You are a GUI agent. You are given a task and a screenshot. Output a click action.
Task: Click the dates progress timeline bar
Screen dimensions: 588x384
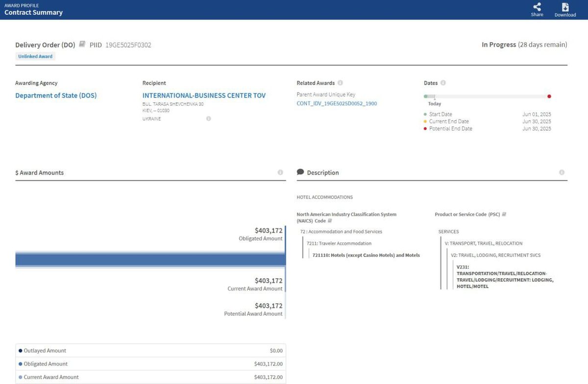(x=488, y=96)
